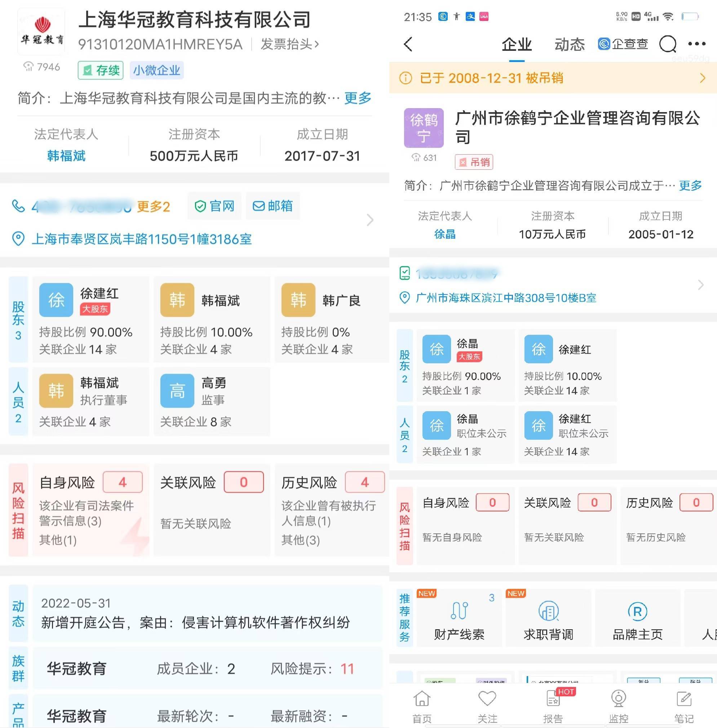Viewport: 717px width, 728px height.
Task: Open legal representative 徐晶 link
Action: tap(445, 234)
